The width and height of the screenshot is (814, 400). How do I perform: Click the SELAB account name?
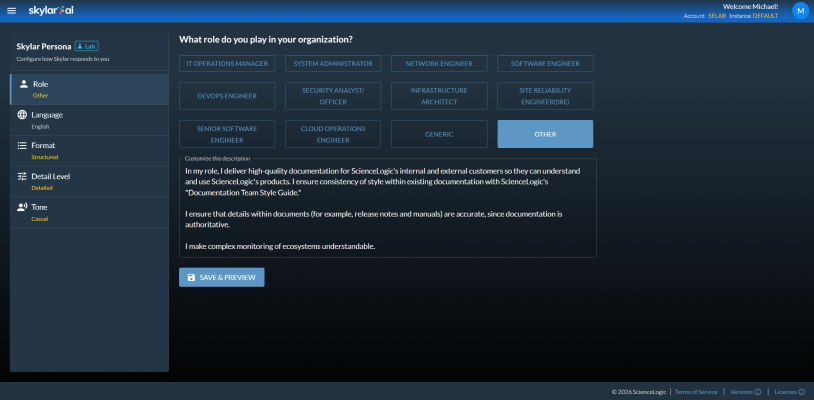[x=715, y=16]
